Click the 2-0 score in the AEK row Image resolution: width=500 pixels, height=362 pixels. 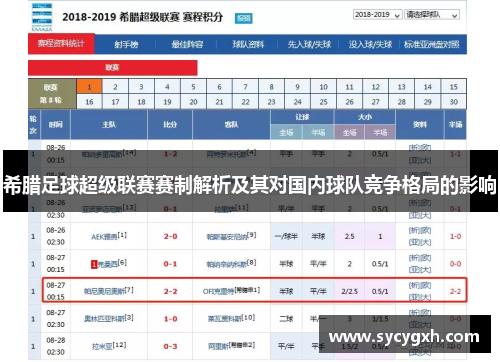point(170,236)
